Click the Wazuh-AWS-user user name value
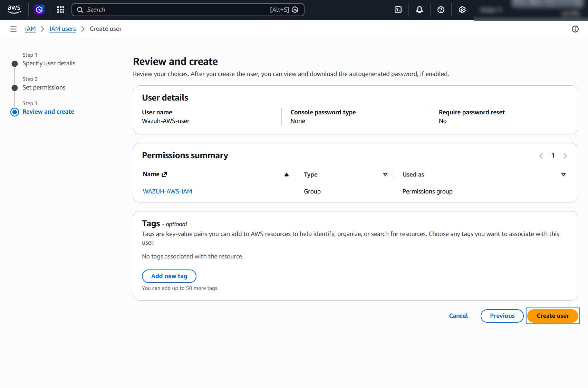The height and width of the screenshot is (388, 588). 166,121
